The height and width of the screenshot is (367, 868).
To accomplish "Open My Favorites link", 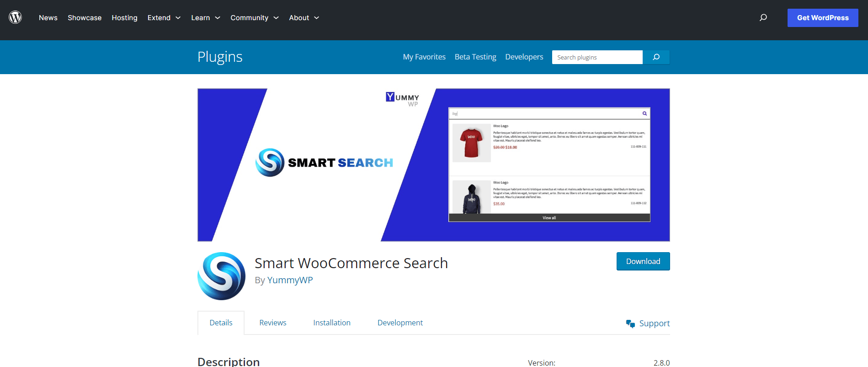I will 424,57.
